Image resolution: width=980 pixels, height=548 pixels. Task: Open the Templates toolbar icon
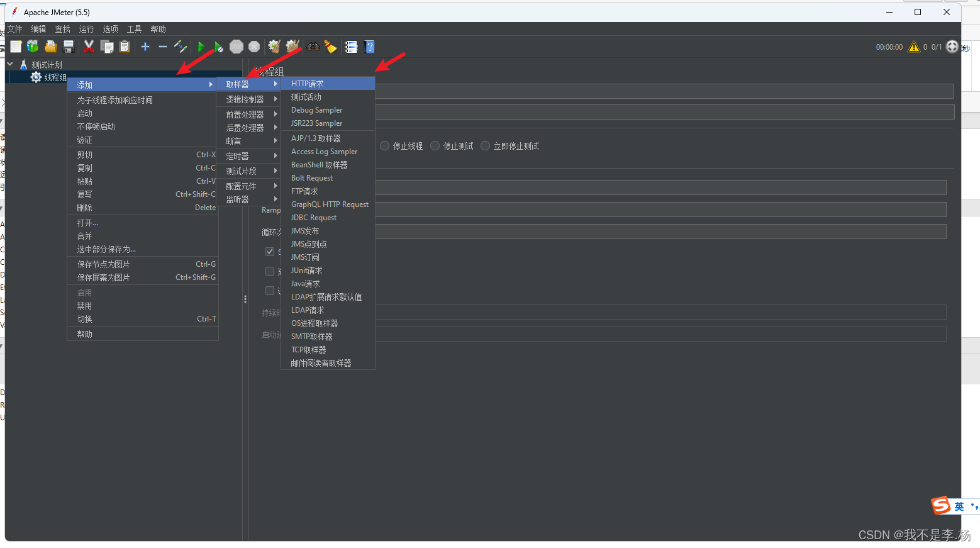point(33,47)
